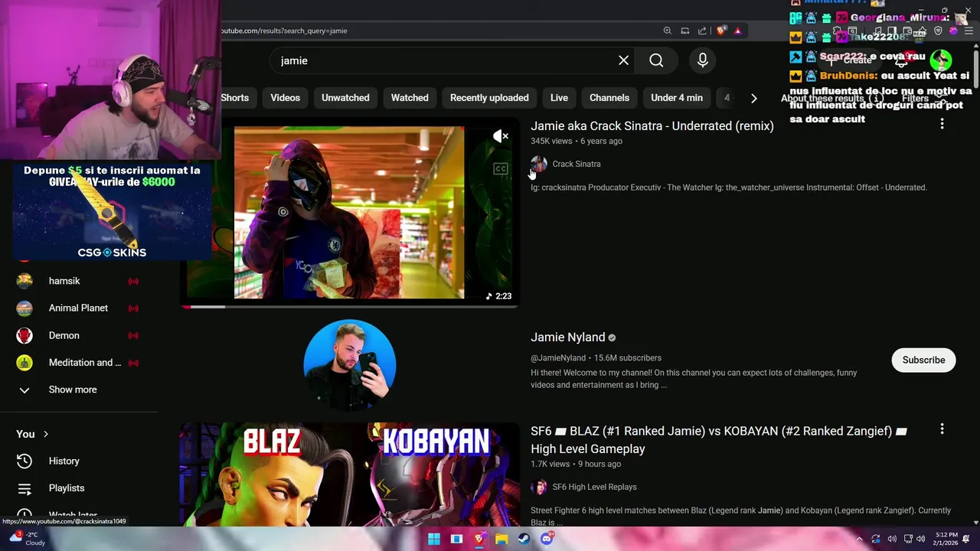Select the Watched filter chip

pyautogui.click(x=410, y=98)
